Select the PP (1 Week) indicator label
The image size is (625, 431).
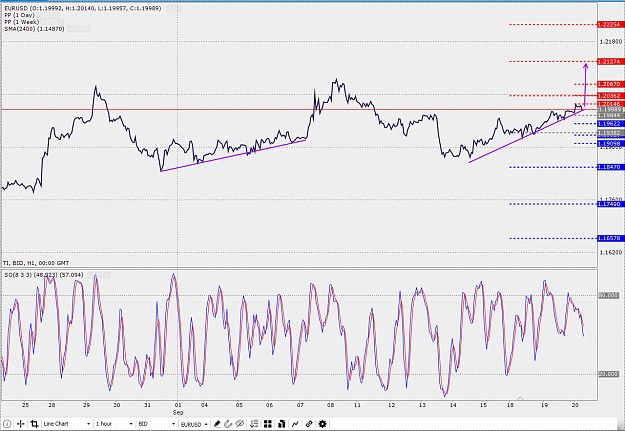click(22, 22)
